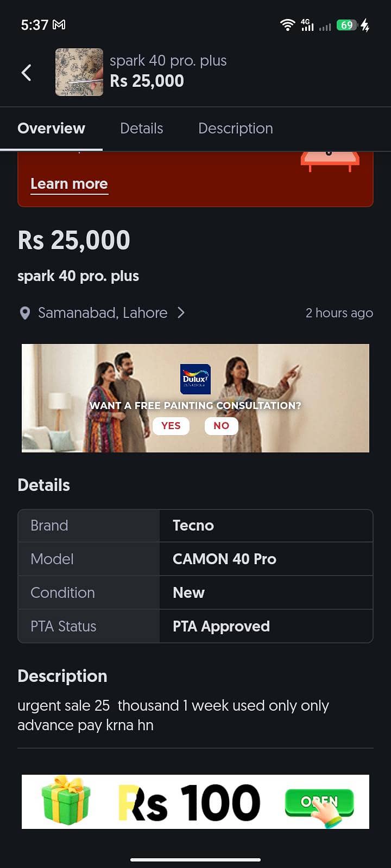
Task: Tap the bottom home gesture bar
Action: point(195,859)
